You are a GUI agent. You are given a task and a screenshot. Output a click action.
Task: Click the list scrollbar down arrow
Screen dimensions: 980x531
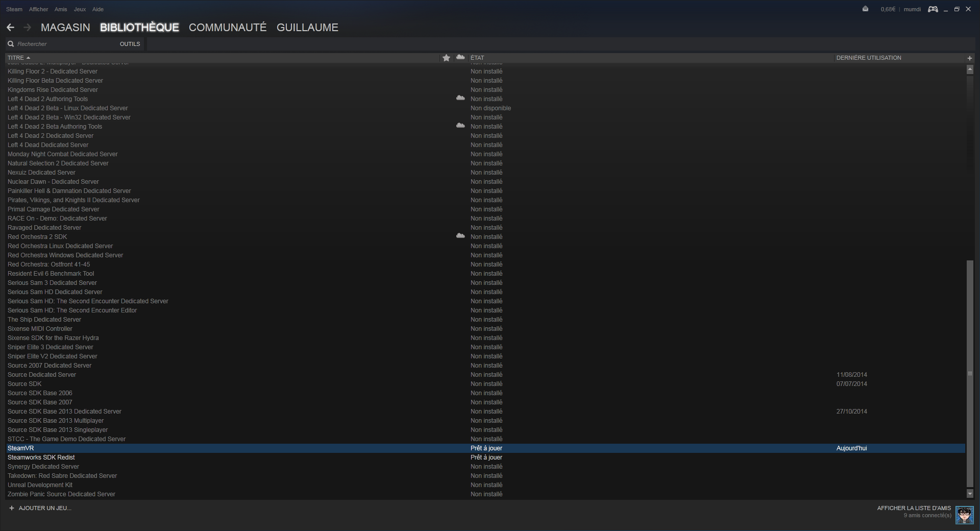click(970, 494)
